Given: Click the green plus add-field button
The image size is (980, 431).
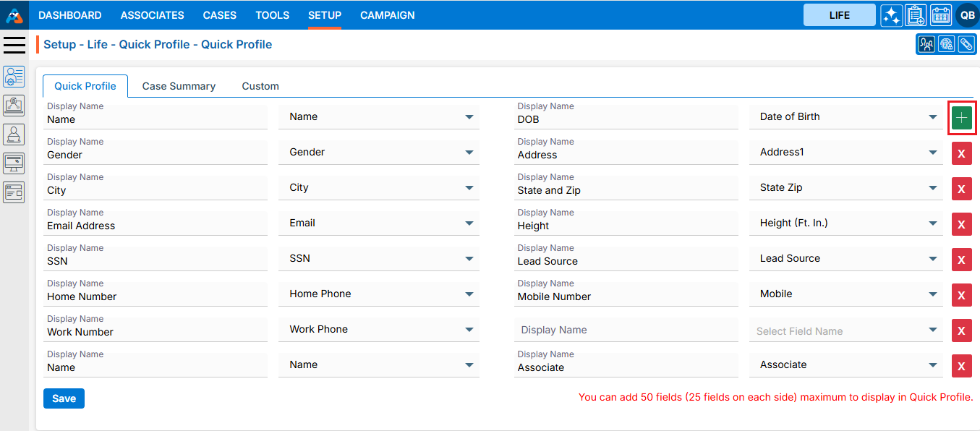Looking at the screenshot, I should 961,117.
